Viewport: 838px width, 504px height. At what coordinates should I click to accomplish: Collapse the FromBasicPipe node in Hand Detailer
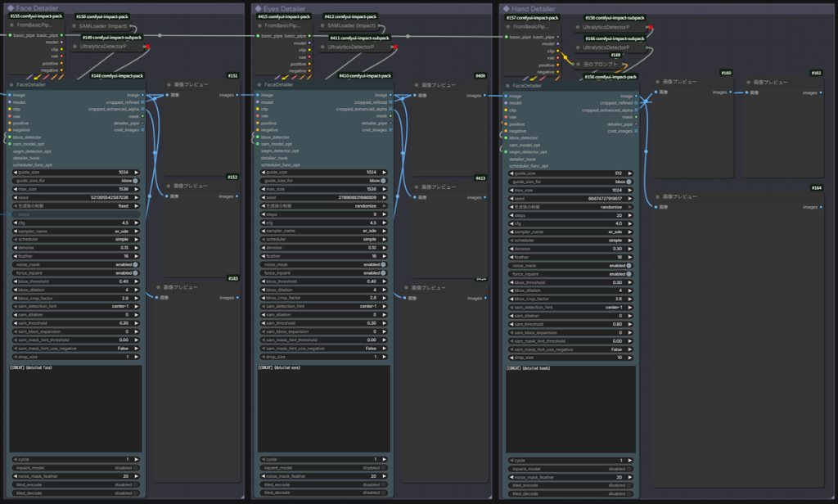507,27
